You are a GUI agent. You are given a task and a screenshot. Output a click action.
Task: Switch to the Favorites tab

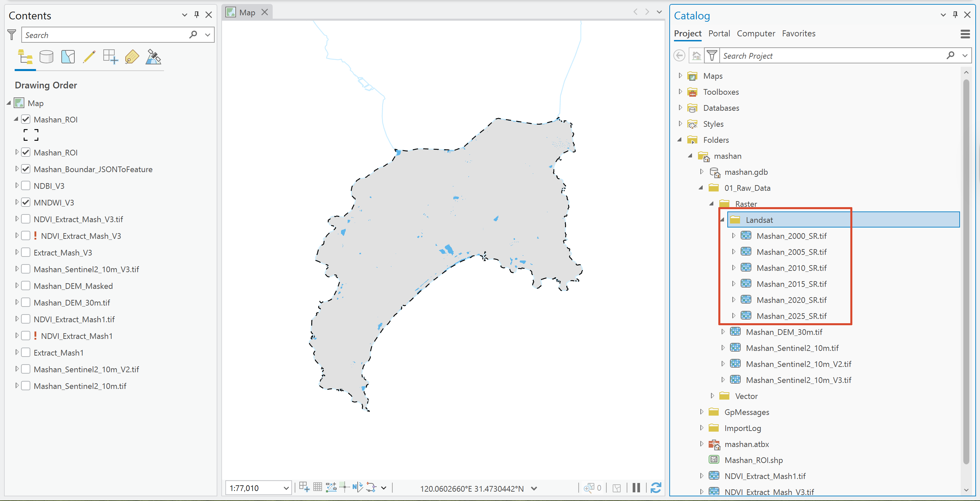(799, 33)
